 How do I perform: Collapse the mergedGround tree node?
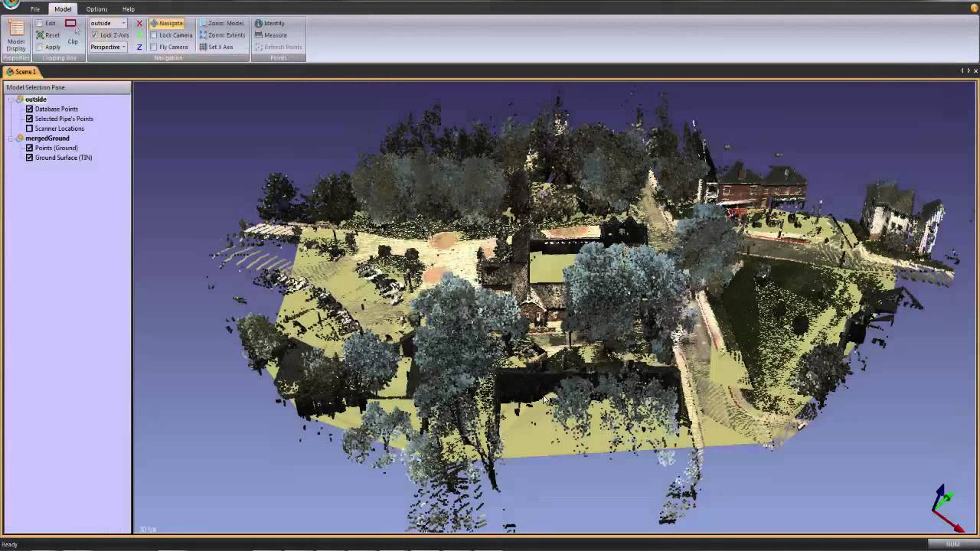click(x=11, y=139)
